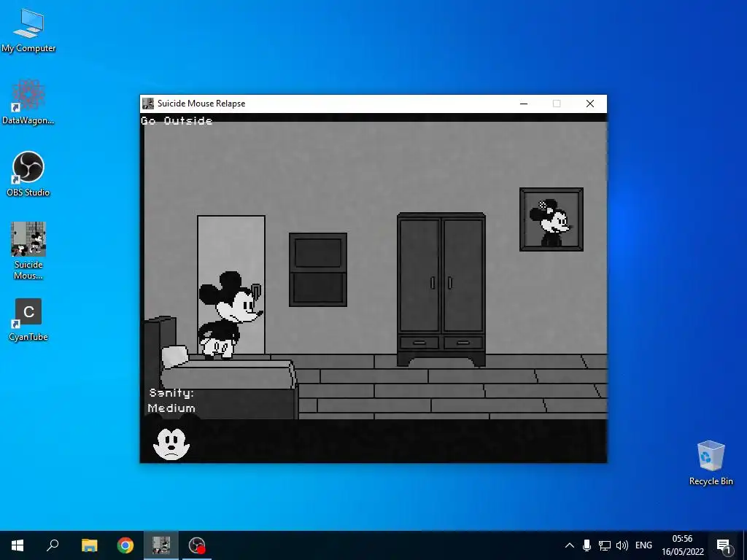Select the DataWagon desktop shortcut
This screenshot has height=560, width=747.
pyautogui.click(x=28, y=102)
